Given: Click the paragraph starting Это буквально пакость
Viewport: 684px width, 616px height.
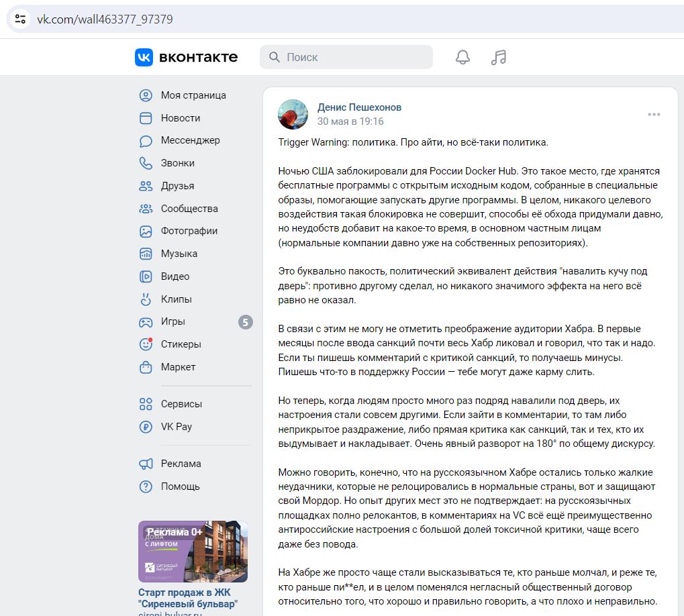Looking at the screenshot, I should [x=462, y=286].
